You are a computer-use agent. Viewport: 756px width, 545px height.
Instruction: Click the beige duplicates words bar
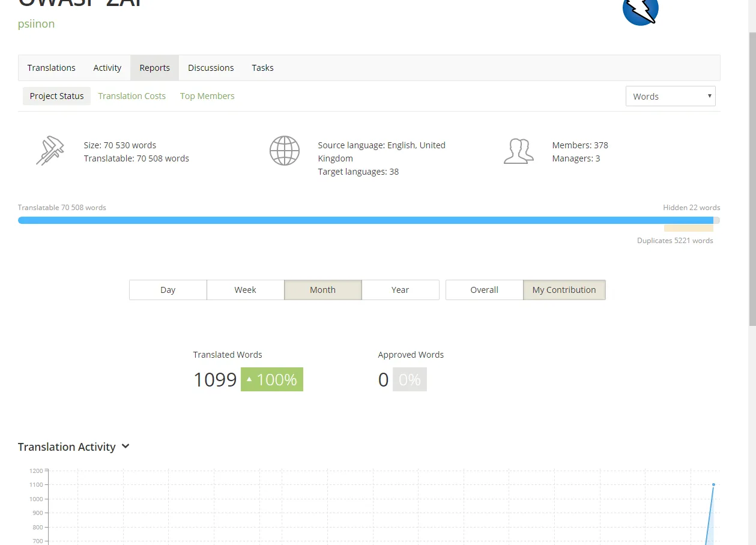point(689,228)
